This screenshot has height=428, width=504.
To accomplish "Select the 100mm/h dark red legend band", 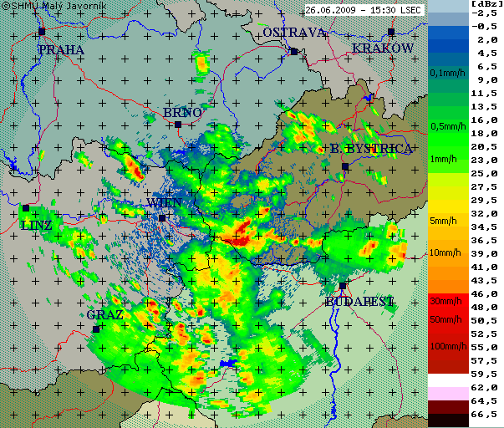I will [x=447, y=346].
